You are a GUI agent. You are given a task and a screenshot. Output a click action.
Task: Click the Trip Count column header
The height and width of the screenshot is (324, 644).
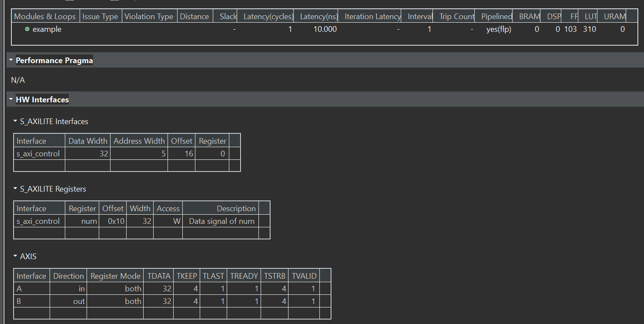pos(454,17)
